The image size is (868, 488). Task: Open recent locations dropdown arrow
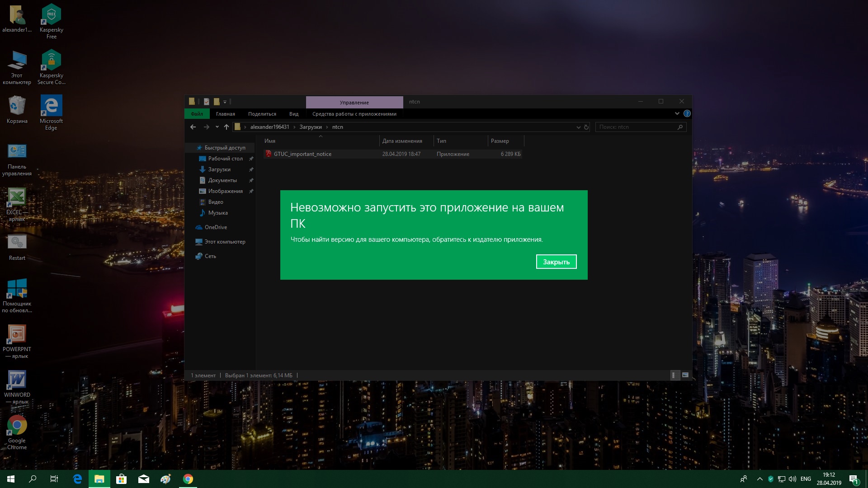point(217,127)
